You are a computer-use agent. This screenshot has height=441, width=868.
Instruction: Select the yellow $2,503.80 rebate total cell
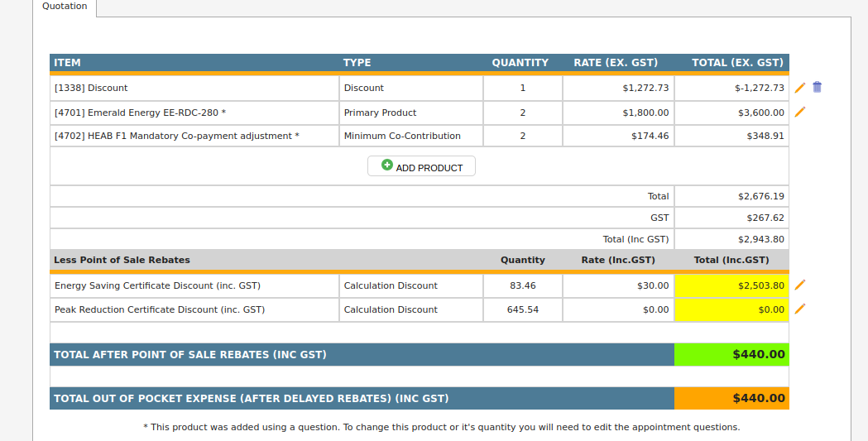click(x=731, y=285)
